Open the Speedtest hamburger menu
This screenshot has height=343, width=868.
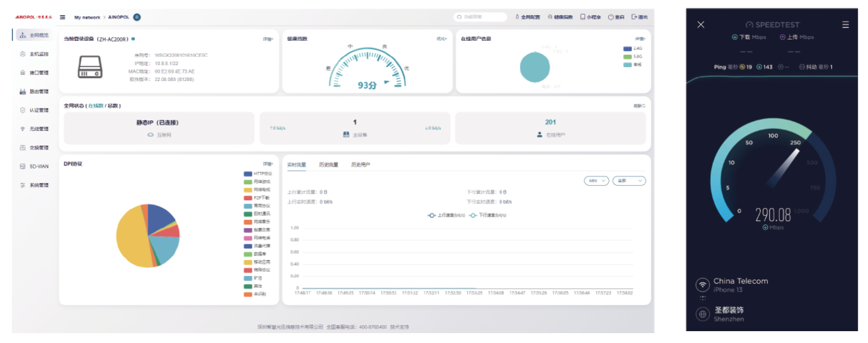846,24
